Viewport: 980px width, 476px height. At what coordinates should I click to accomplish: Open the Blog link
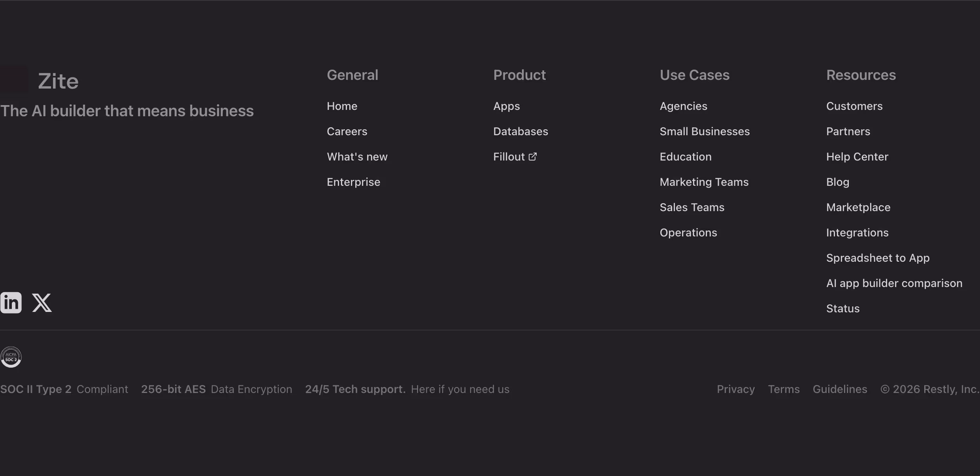tap(838, 182)
